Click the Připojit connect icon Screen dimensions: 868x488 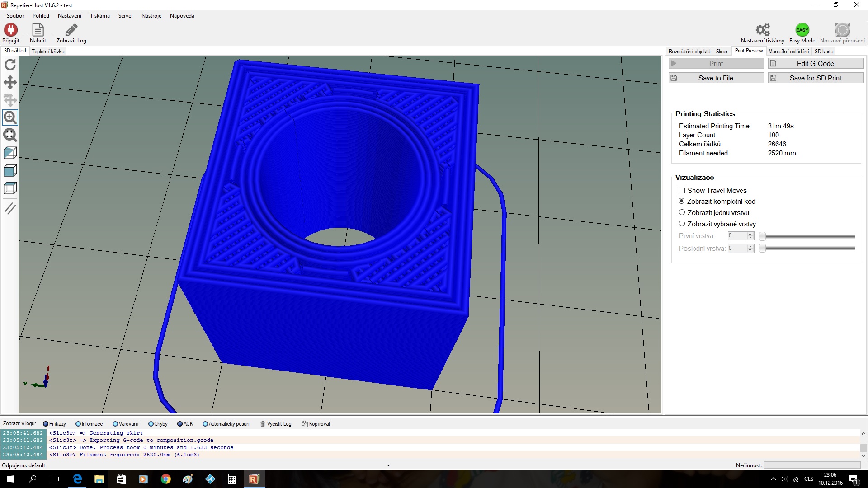coord(10,30)
